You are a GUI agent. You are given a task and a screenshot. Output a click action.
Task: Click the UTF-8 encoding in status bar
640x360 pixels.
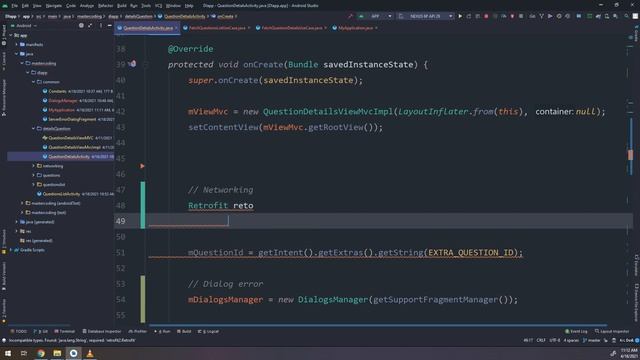[555, 340]
